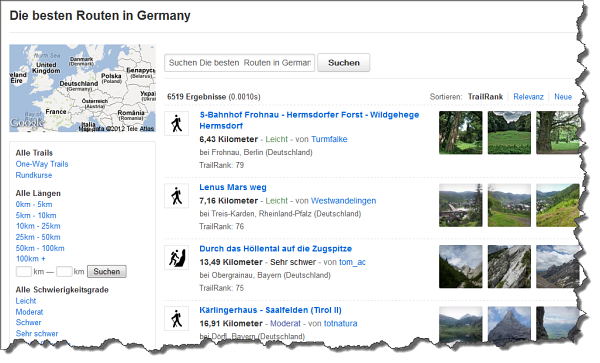Screen dimensions: 600x363
Task: Click the 'Alle Schwierigkeitsgrade' heading
Action: 62,290
